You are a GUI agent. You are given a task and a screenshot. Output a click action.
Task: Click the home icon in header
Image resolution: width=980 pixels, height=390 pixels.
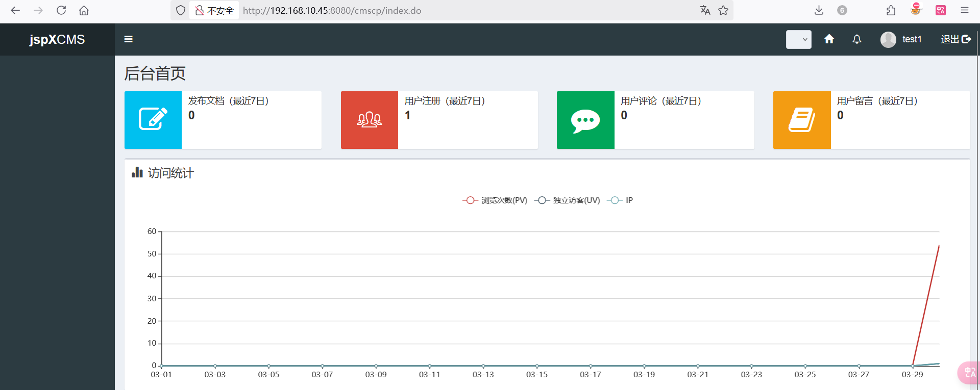(829, 39)
